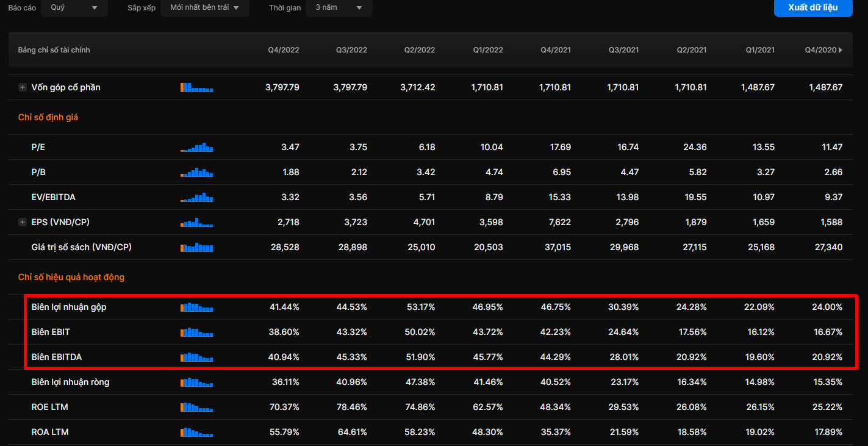Open the ROA LTM sparkline chart
The height and width of the screenshot is (446, 868).
click(x=196, y=432)
